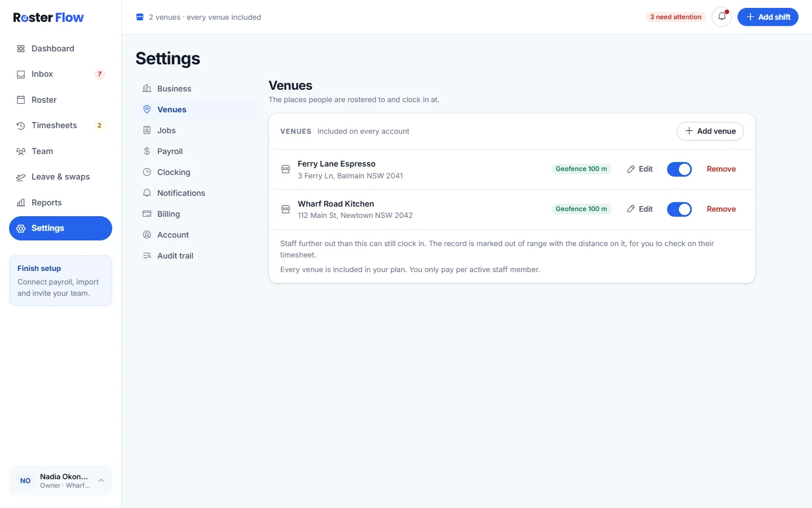Edit Ferry Lane Espresso venue
812x508 pixels.
pos(640,169)
